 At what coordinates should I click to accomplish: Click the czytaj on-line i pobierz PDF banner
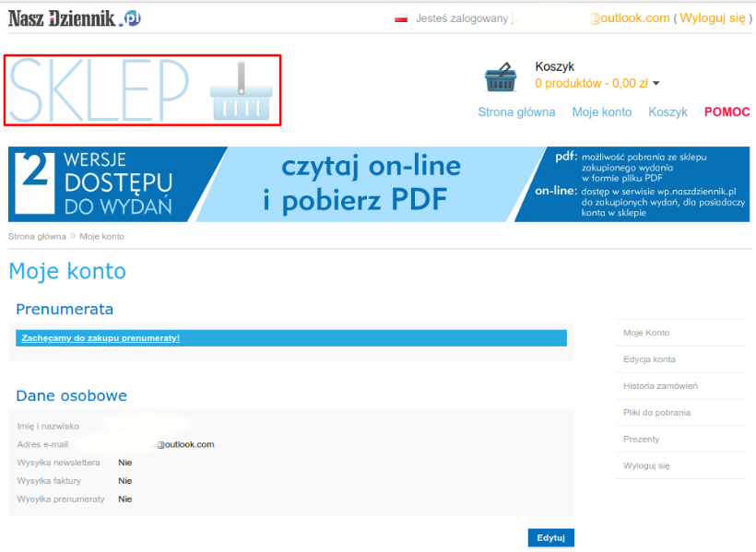pyautogui.click(x=379, y=184)
